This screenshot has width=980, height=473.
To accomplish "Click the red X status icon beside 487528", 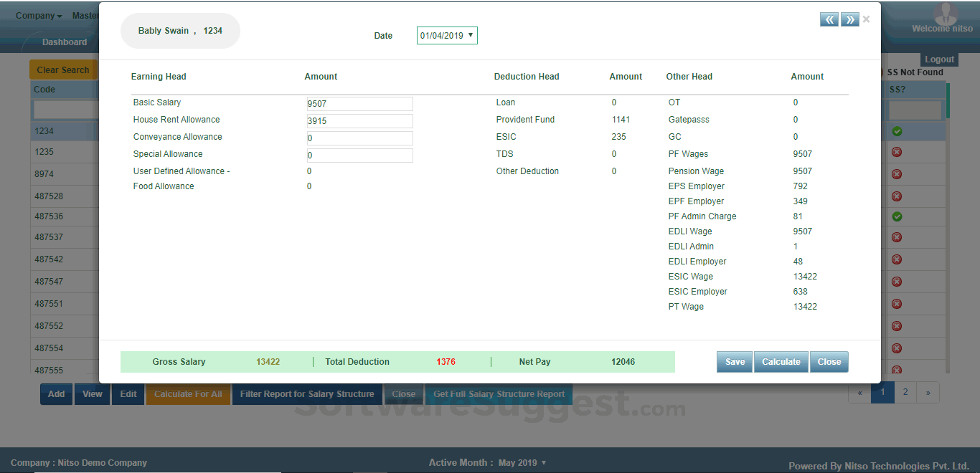I will [897, 195].
